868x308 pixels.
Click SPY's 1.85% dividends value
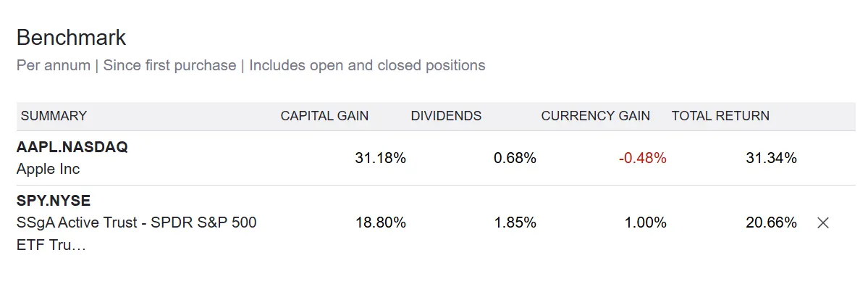(515, 223)
